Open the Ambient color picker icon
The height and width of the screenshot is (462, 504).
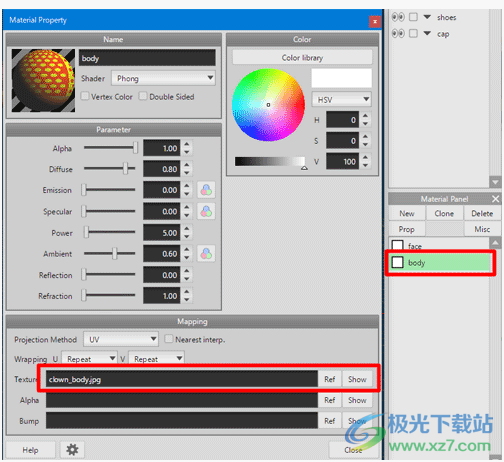point(206,254)
